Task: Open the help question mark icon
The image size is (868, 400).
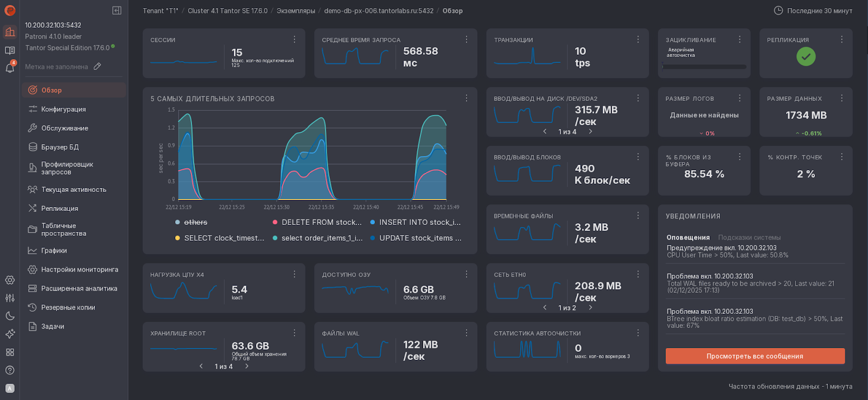Action: pos(10,370)
